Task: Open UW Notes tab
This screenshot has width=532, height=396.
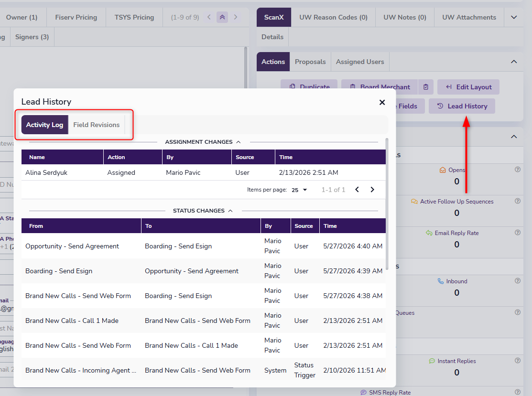Action: pyautogui.click(x=405, y=17)
